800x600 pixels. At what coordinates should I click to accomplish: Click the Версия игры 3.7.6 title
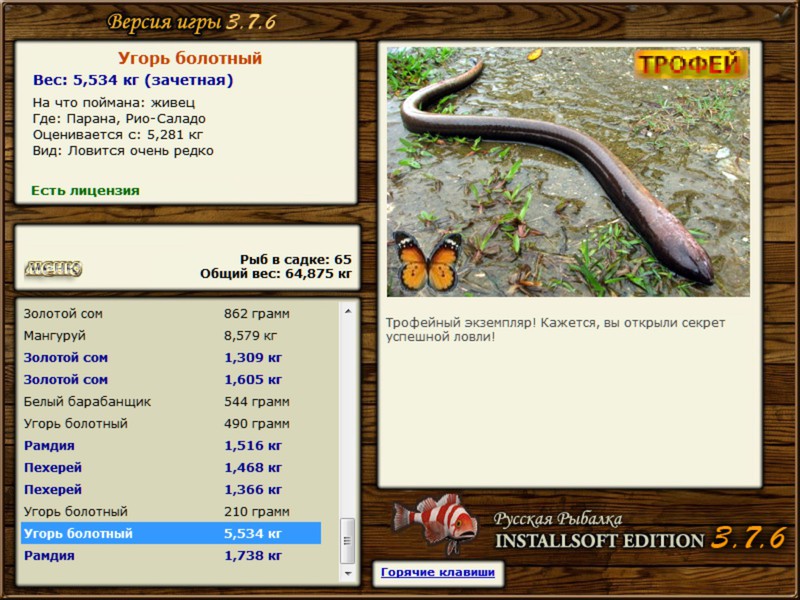tap(192, 22)
